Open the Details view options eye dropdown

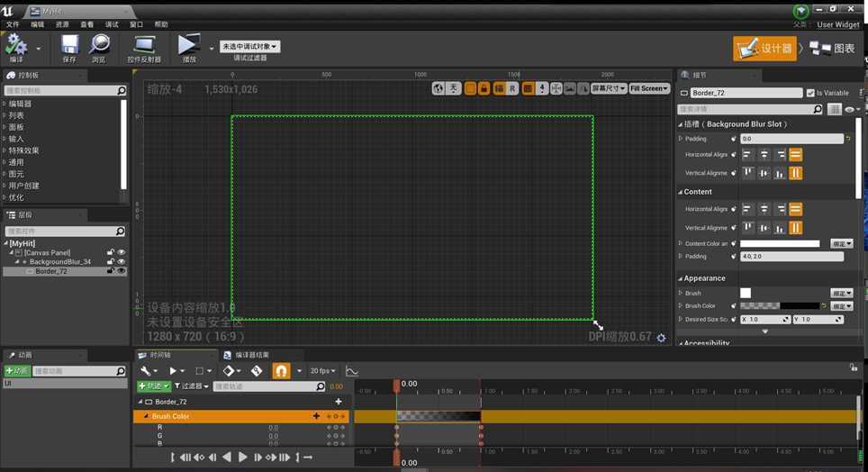pos(852,109)
